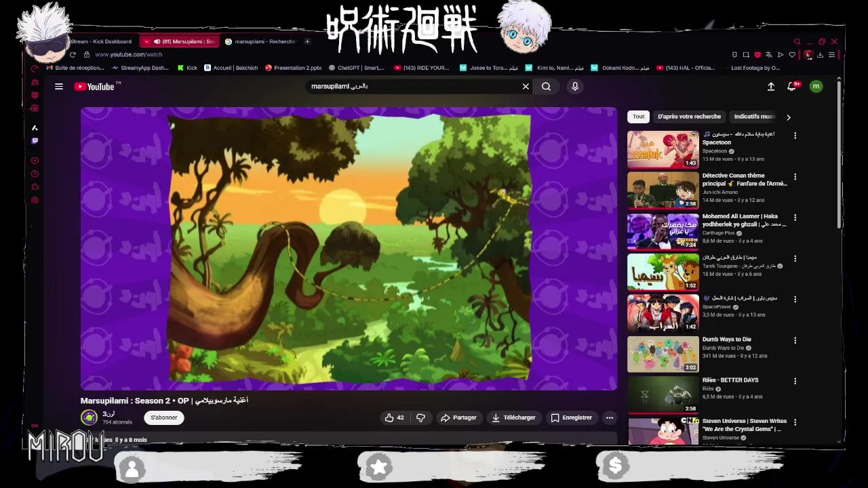The height and width of the screenshot is (488, 868).
Task: Take a snapshot with the toolbar capture icon
Action: coord(746,55)
